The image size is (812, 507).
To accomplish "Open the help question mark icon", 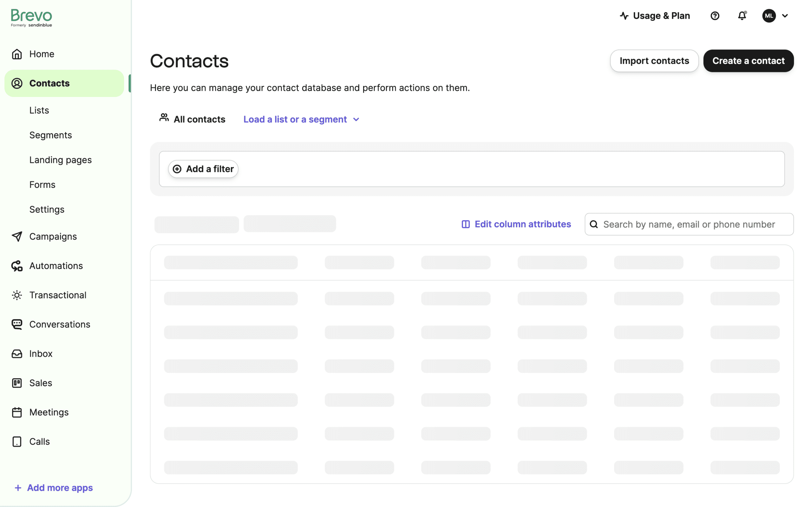I will point(715,16).
